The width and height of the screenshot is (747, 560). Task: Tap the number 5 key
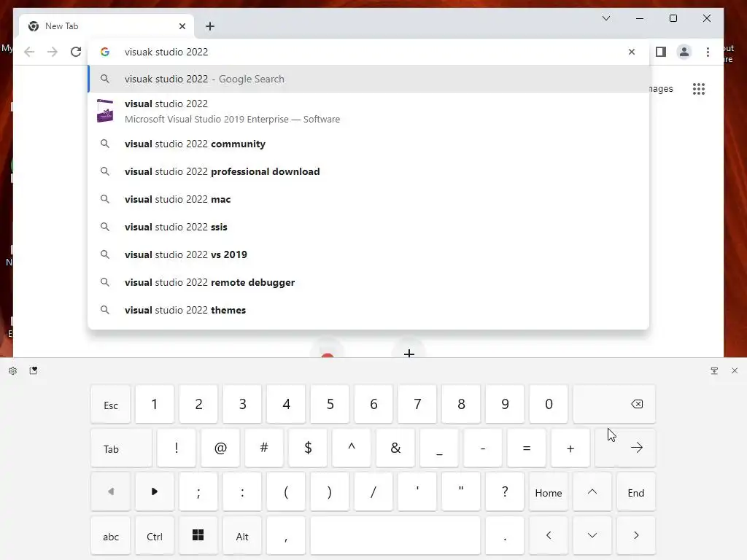coord(330,404)
